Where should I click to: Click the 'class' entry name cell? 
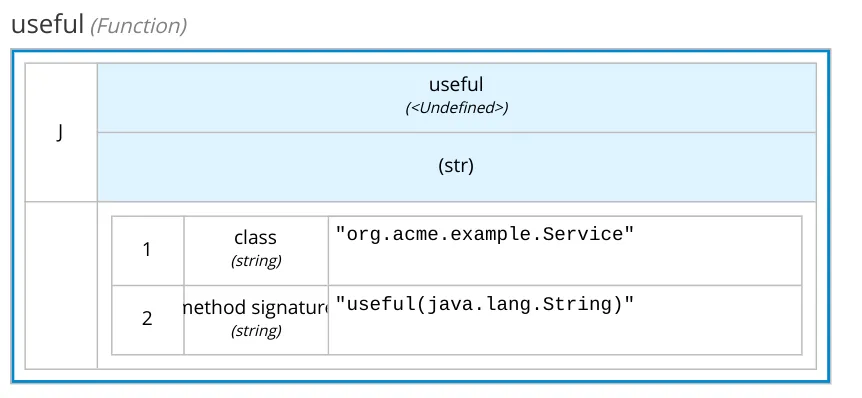[x=256, y=251]
